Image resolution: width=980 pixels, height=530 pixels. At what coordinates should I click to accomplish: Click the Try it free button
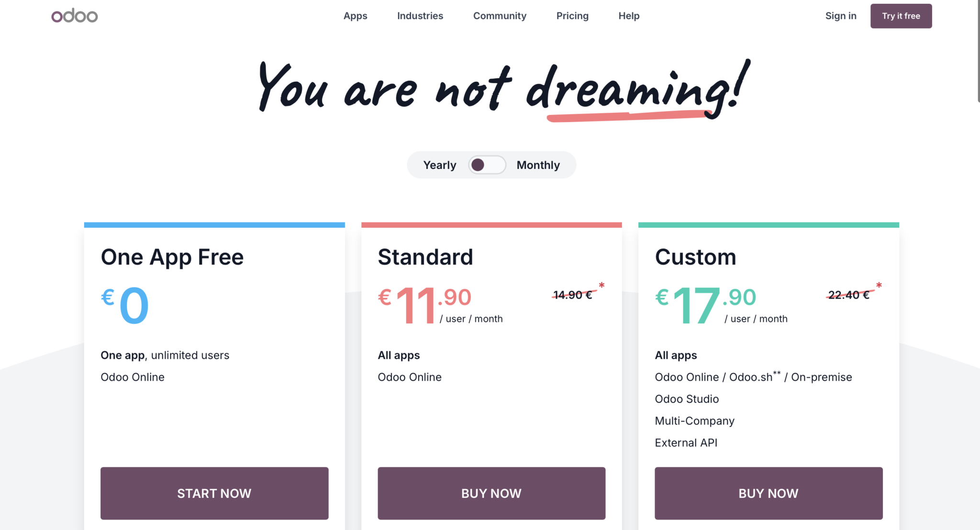point(901,16)
